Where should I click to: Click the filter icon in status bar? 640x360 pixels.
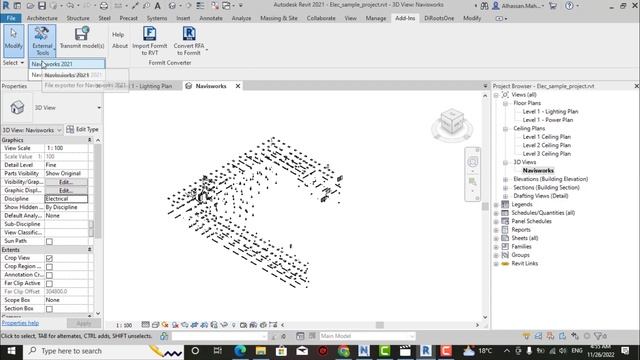click(598, 336)
